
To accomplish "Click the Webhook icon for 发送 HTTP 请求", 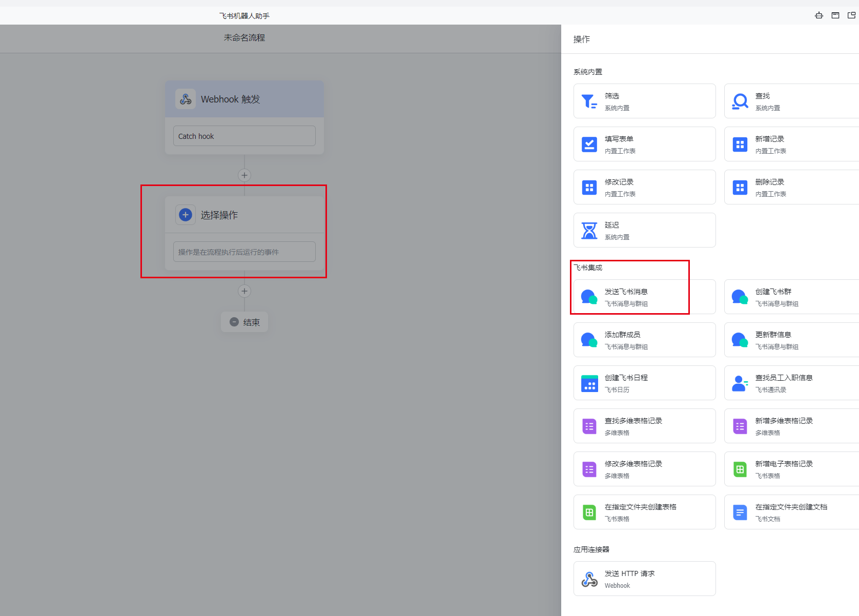I will pyautogui.click(x=589, y=579).
